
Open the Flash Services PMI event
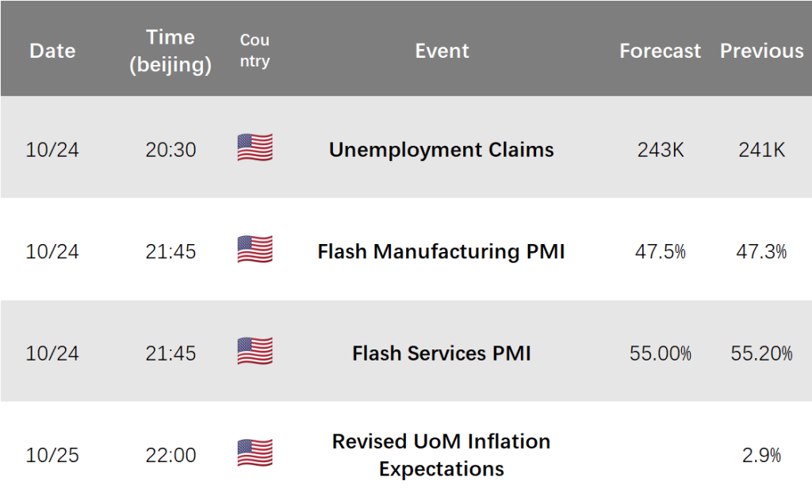[441, 353]
